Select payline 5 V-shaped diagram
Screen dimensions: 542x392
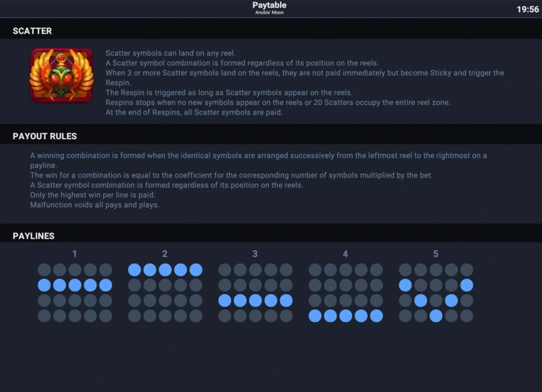click(436, 293)
